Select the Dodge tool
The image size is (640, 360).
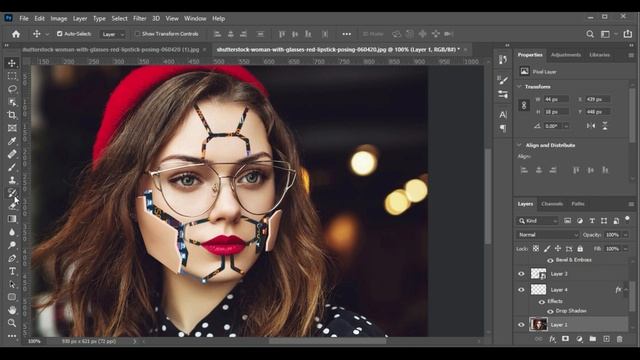pos(12,245)
